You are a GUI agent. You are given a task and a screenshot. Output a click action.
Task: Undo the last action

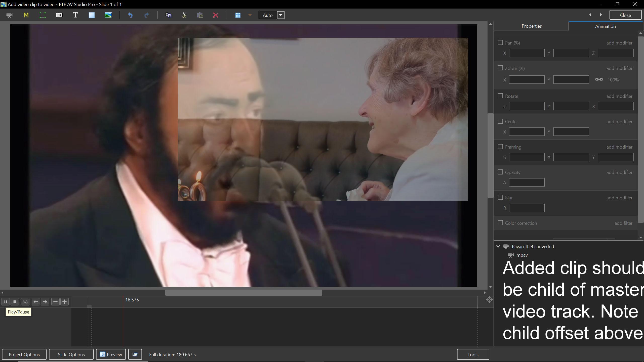tap(130, 15)
